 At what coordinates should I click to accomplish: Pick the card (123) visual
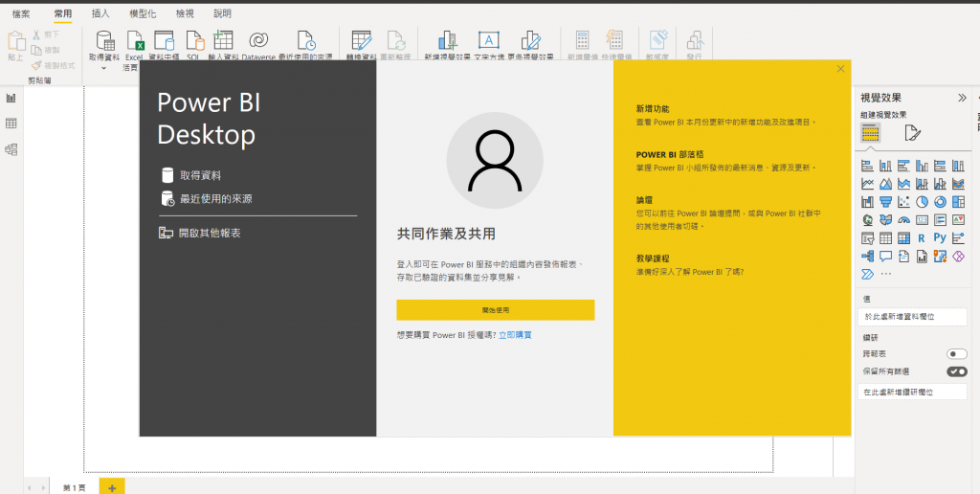pos(922,220)
